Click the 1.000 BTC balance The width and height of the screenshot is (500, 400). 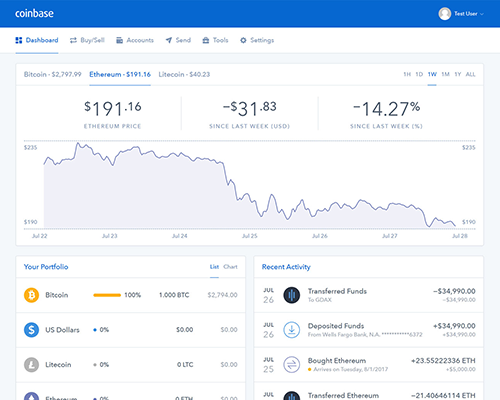[x=174, y=295]
